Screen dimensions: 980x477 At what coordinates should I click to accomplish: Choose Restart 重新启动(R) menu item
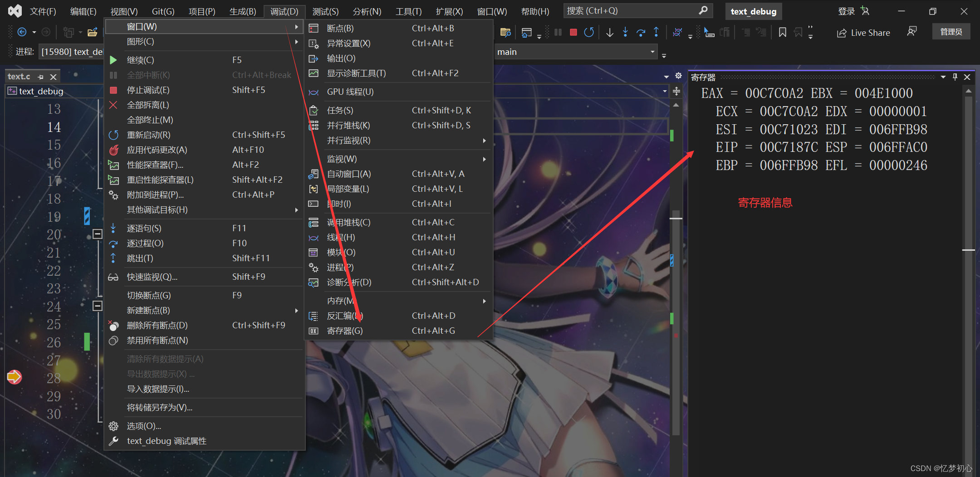click(x=204, y=135)
